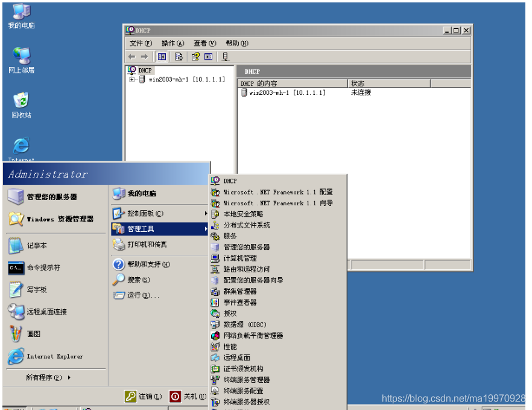Image resolution: width=532 pixels, height=410 pixels.
Task: Open the 查看(V) menu
Action: [x=204, y=43]
